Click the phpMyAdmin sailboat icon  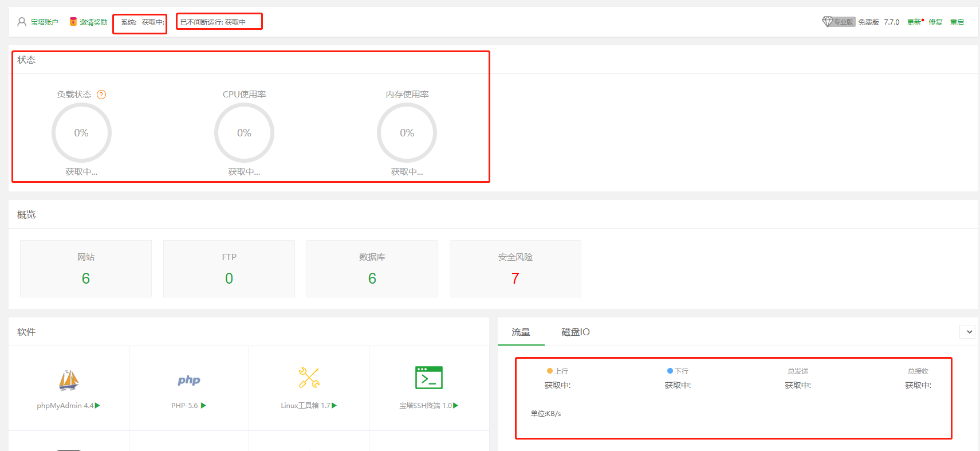(69, 379)
